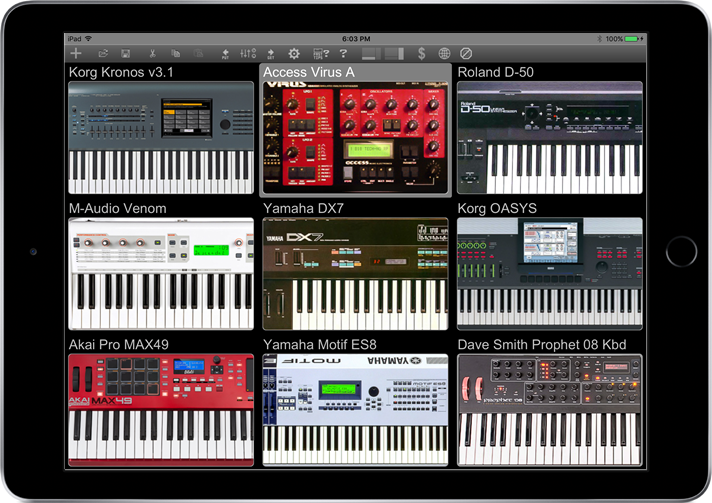Image resolution: width=712 pixels, height=503 pixels.
Task: Tap the Wi-Fi icon in status bar
Action: tap(89, 39)
